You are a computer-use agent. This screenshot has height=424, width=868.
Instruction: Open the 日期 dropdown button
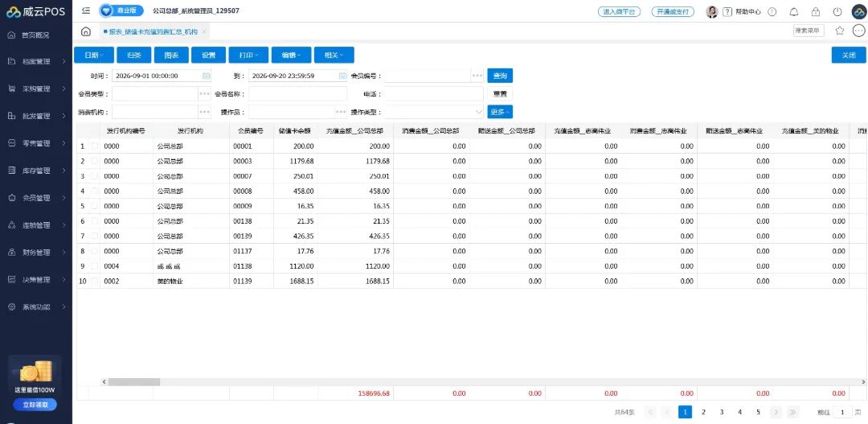[94, 55]
